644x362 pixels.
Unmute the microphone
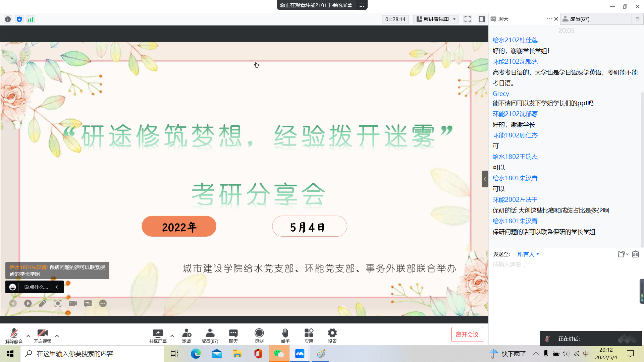(x=14, y=334)
